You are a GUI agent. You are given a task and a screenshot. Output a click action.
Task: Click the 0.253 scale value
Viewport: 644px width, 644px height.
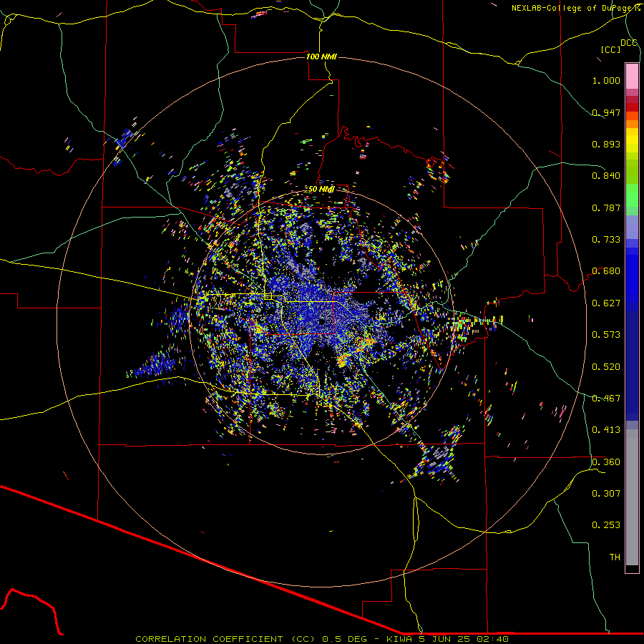pos(606,525)
